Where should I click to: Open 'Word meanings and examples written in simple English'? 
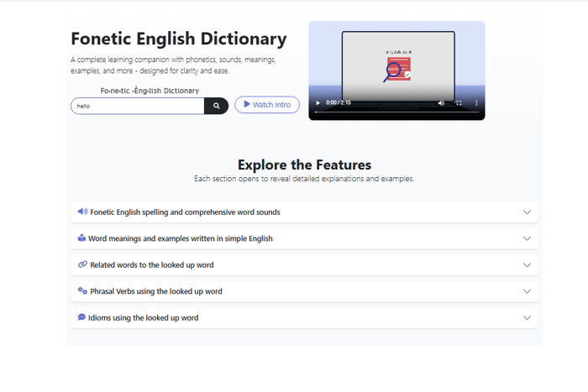(304, 238)
